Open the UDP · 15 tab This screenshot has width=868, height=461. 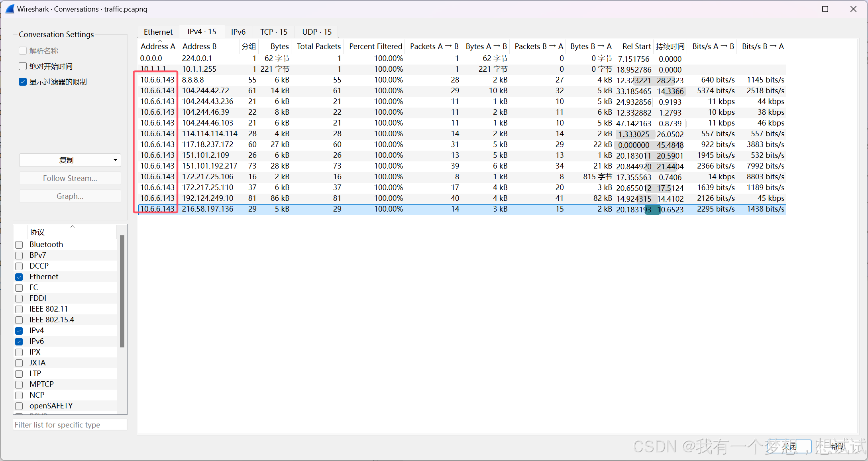pos(316,32)
